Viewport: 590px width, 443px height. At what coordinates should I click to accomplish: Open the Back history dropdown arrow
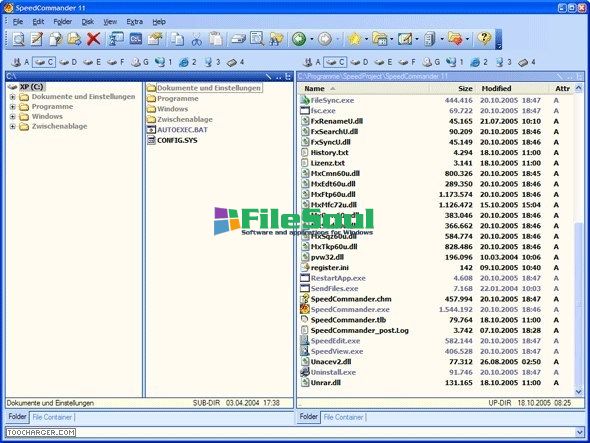click(312, 39)
